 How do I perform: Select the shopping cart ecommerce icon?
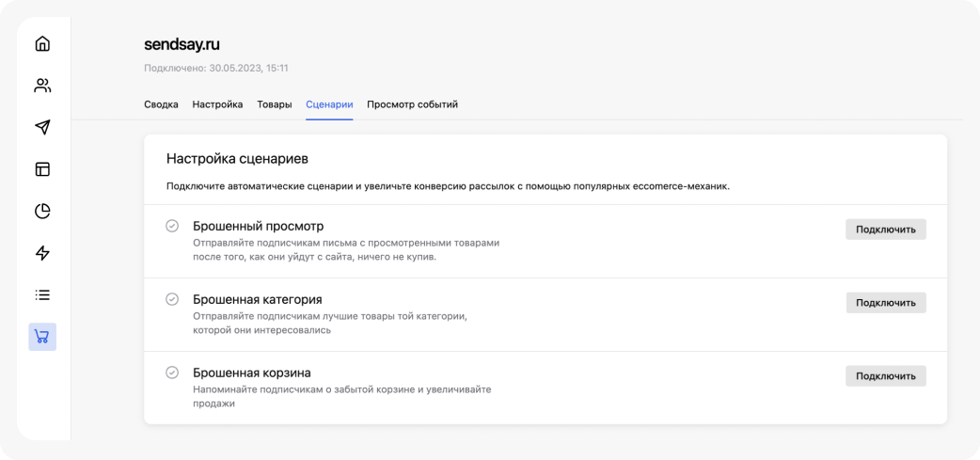pyautogui.click(x=42, y=336)
